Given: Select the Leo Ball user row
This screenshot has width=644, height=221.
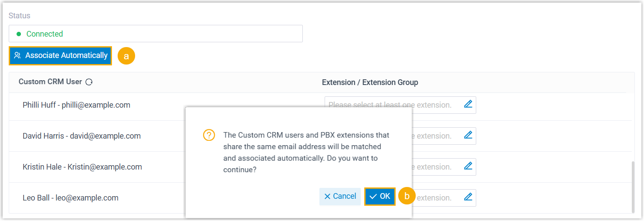Looking at the screenshot, I should click(x=71, y=198).
